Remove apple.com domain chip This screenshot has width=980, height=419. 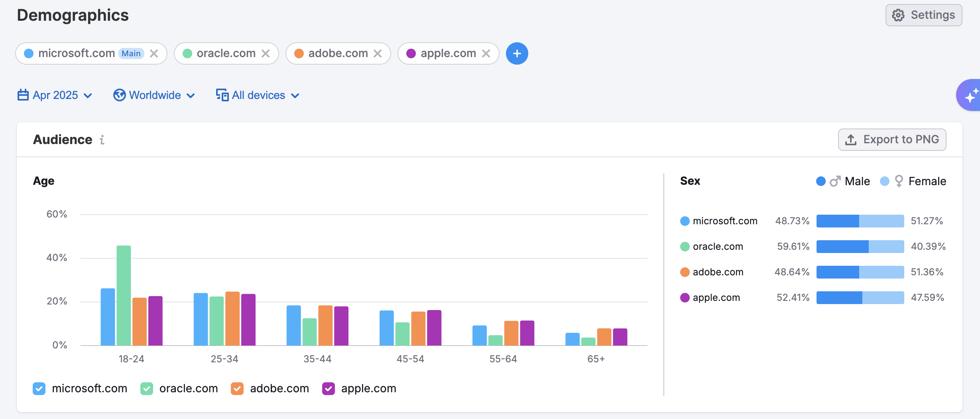(486, 53)
